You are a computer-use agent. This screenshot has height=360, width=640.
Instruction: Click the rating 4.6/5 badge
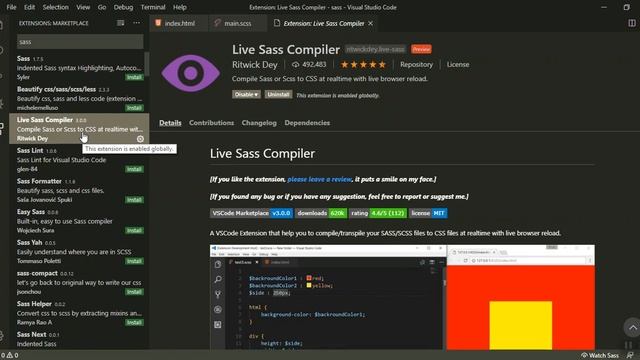[x=378, y=213]
